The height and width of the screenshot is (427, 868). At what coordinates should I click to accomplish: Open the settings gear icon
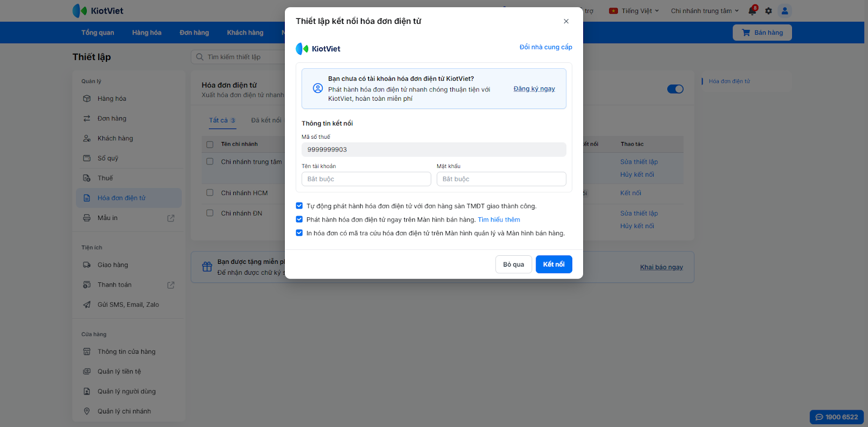click(x=768, y=11)
